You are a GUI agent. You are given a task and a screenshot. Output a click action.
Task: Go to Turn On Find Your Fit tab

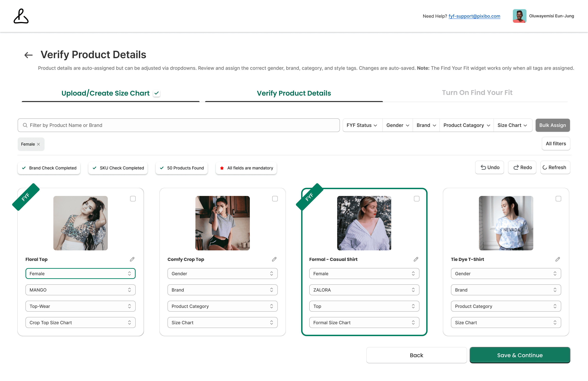pyautogui.click(x=477, y=93)
